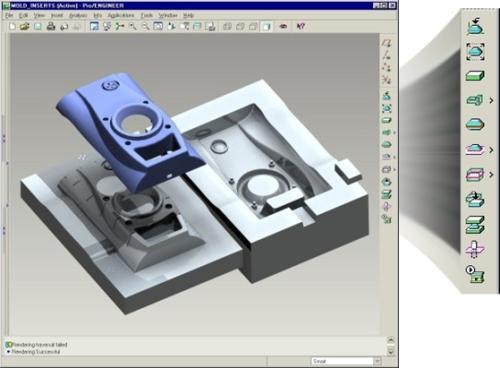Viewport: 500px width, 368px height.
Task: Open the Applications menu
Action: [x=121, y=15]
